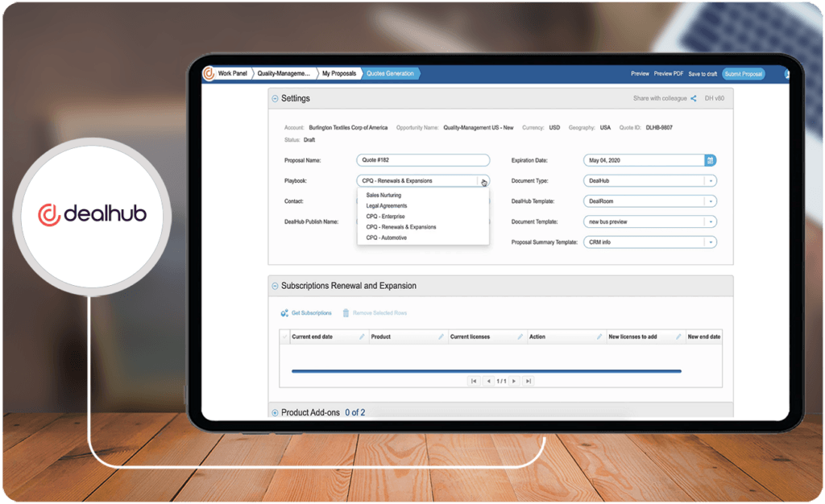Click Remove Selected Rows link
Image resolution: width=825 pixels, height=504 pixels.
coord(380,313)
